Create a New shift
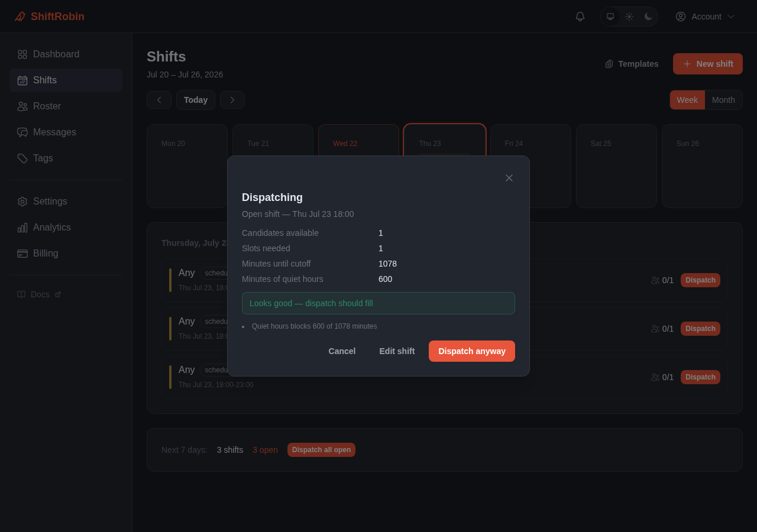Viewport: 757px width, 532px height. pyautogui.click(x=708, y=64)
